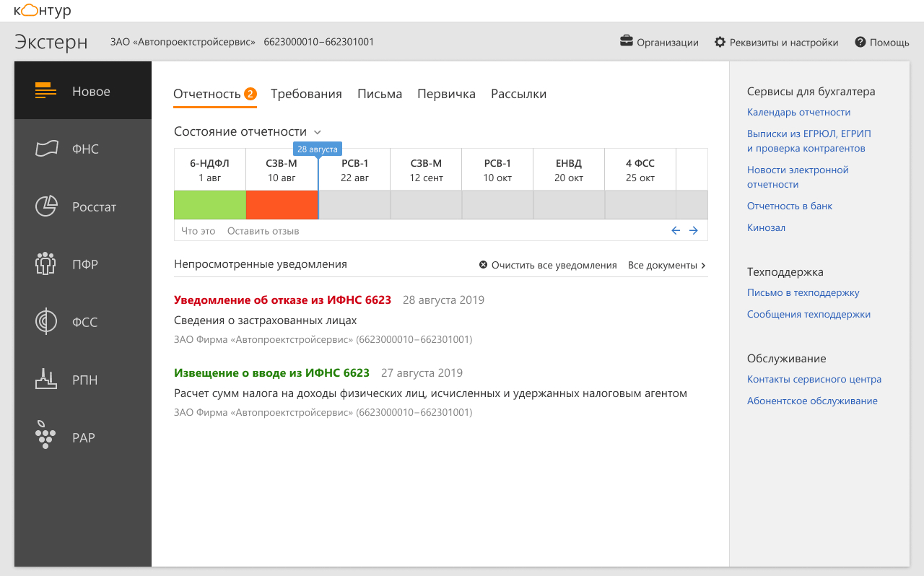Select Новое in the sidebar
Image resolution: width=924 pixels, height=576 pixels.
coord(83,91)
